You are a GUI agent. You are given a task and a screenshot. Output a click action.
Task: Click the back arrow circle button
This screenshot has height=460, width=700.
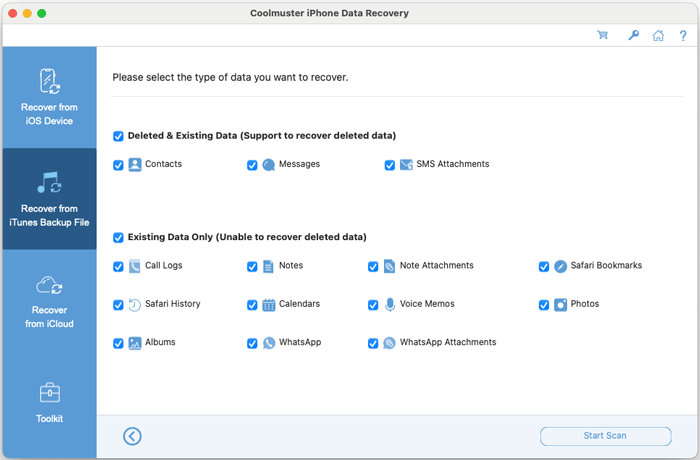pyautogui.click(x=132, y=436)
